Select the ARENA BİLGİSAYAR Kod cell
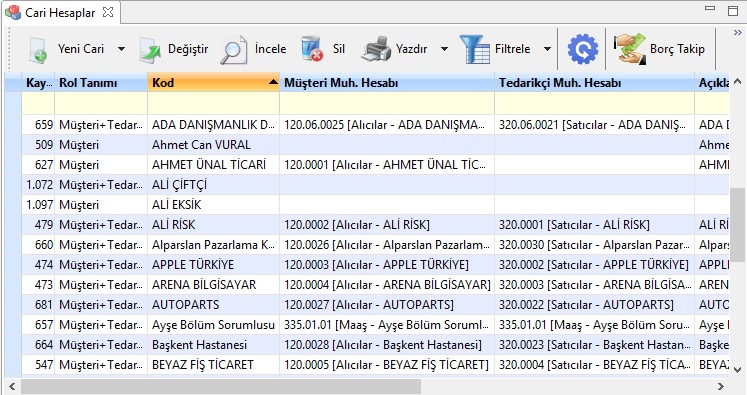This screenshot has height=395, width=747. point(213,285)
